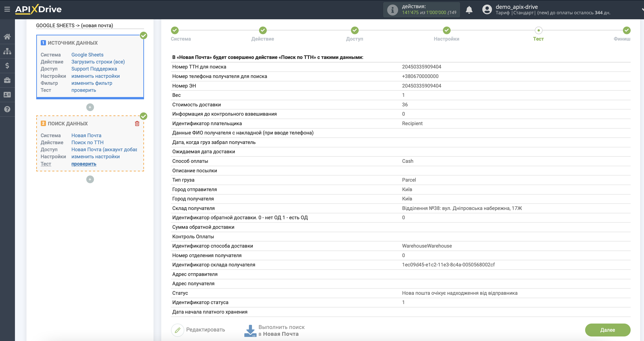Open the hamburger menu icon
Image resolution: width=644 pixels, height=341 pixels.
pos(7,9)
